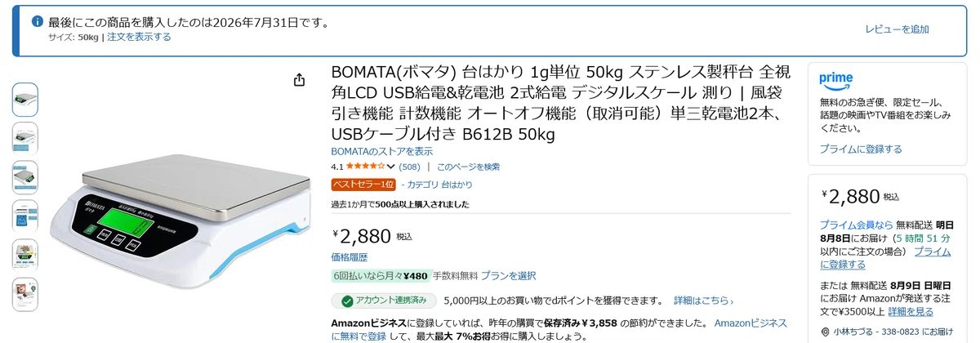Open 価格履歴 link
980x343 pixels.
pyautogui.click(x=349, y=257)
